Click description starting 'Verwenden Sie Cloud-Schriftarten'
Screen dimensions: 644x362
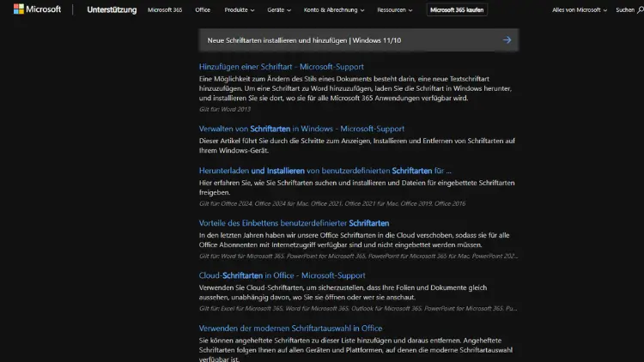tap(343, 293)
